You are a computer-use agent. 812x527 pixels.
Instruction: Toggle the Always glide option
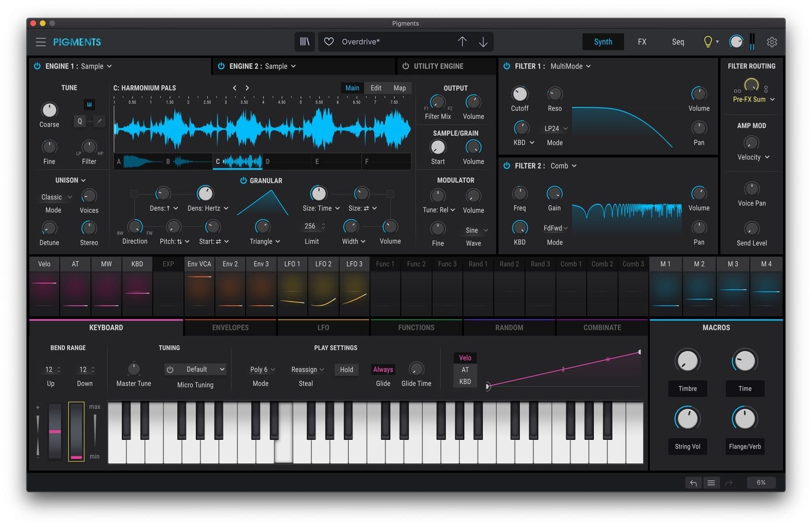[x=383, y=370]
